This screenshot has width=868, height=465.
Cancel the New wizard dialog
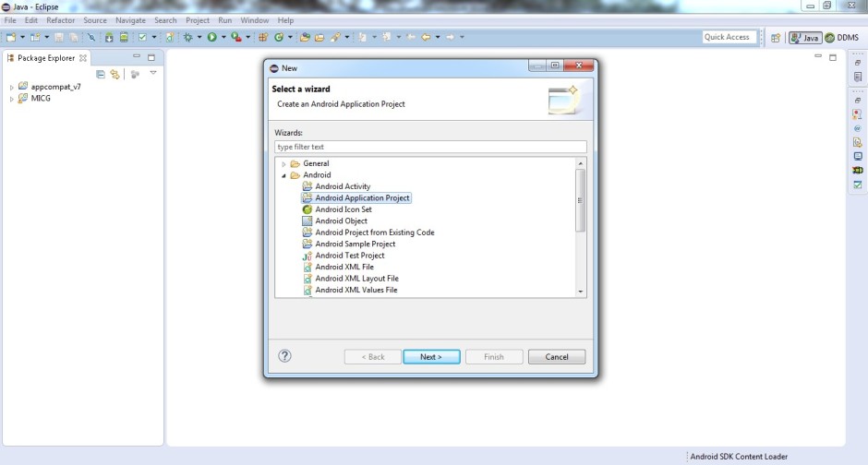point(557,357)
